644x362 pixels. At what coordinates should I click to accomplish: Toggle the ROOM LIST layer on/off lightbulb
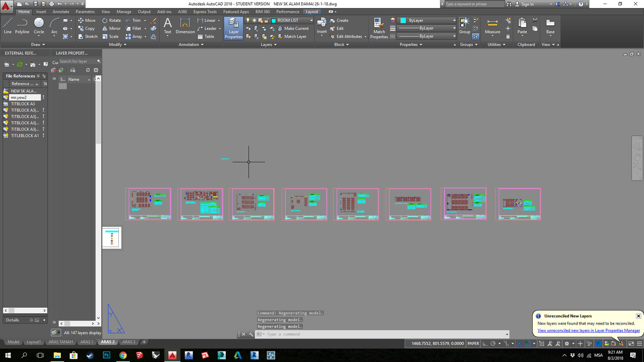point(248,21)
